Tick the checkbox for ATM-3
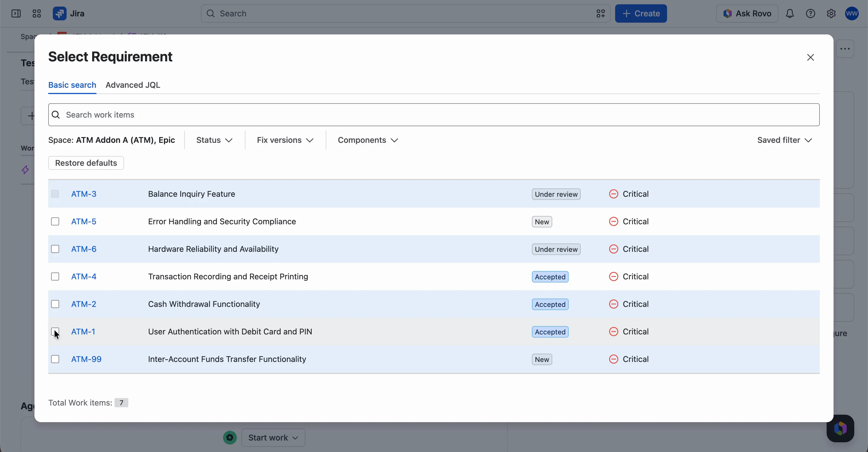Screen dimensions: 868x452 click(55, 194)
